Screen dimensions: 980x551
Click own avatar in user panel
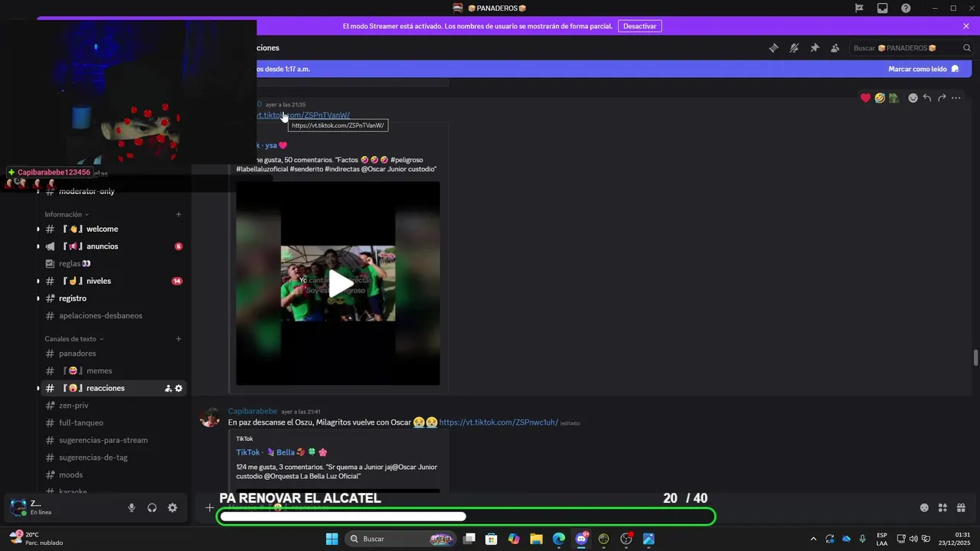[18, 507]
